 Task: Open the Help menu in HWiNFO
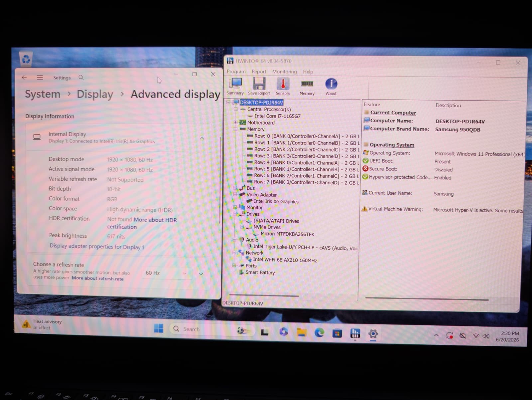click(308, 71)
